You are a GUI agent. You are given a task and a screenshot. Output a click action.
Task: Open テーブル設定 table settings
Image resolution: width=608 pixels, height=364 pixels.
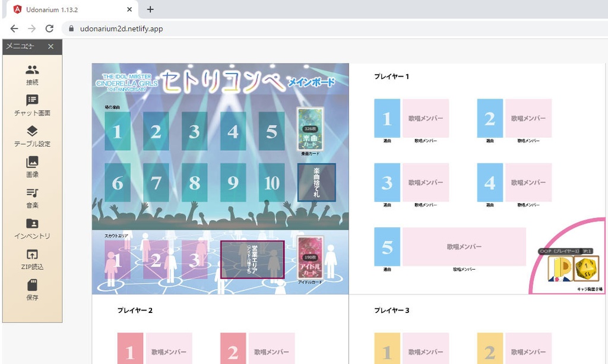pyautogui.click(x=32, y=135)
